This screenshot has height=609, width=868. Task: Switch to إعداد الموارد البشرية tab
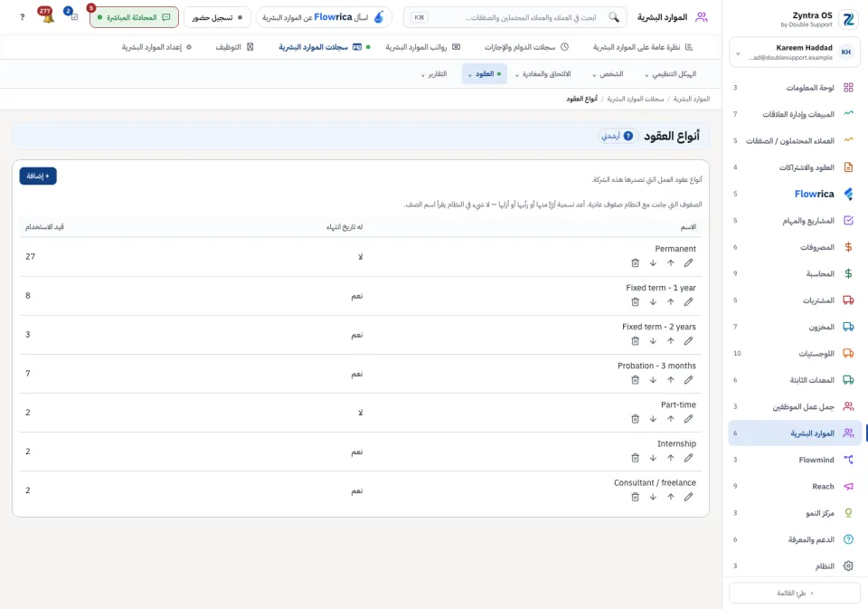[156, 47]
